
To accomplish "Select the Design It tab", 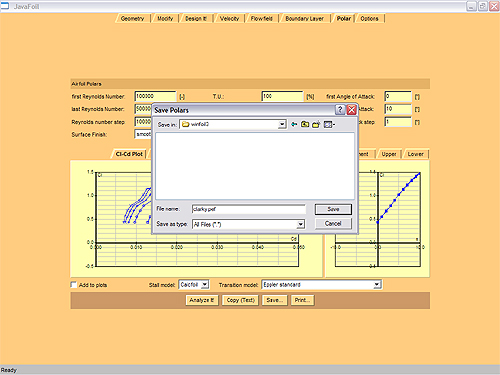I will [196, 19].
